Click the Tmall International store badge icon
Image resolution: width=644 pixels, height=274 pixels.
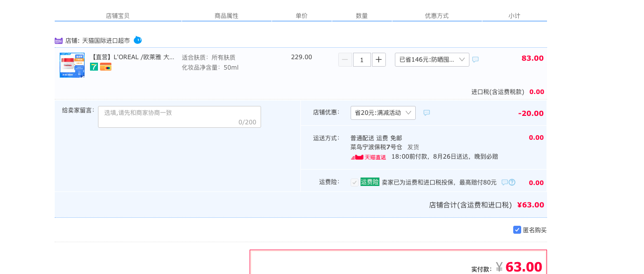(59, 40)
